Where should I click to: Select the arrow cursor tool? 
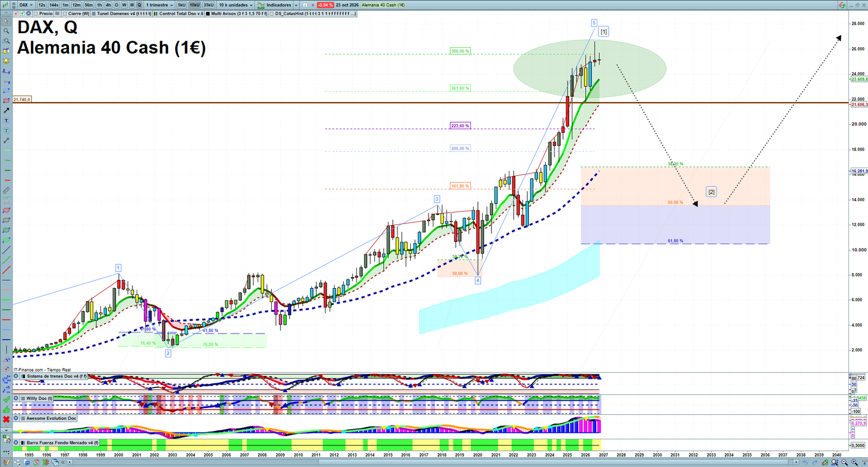coord(6,21)
